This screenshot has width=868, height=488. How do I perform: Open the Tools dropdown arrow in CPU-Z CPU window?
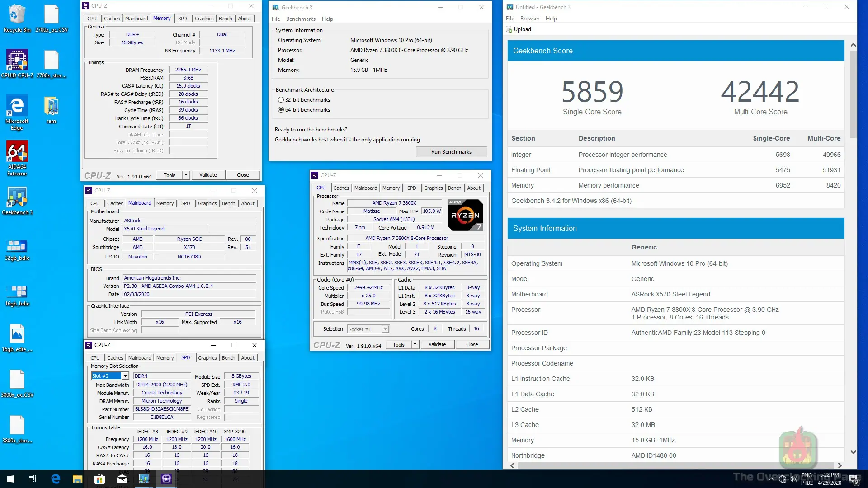point(415,344)
